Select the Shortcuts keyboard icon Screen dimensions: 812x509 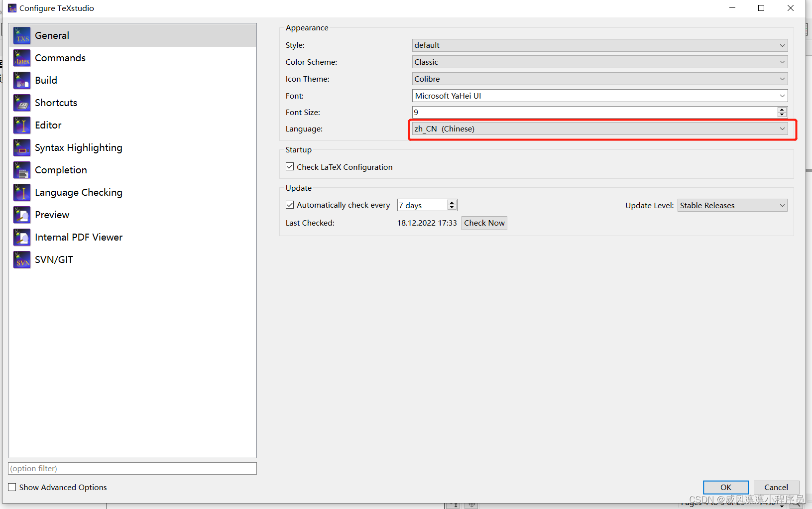tap(22, 103)
